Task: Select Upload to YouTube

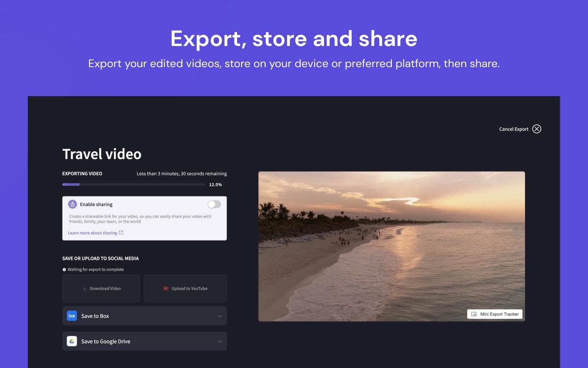Action: coord(185,288)
